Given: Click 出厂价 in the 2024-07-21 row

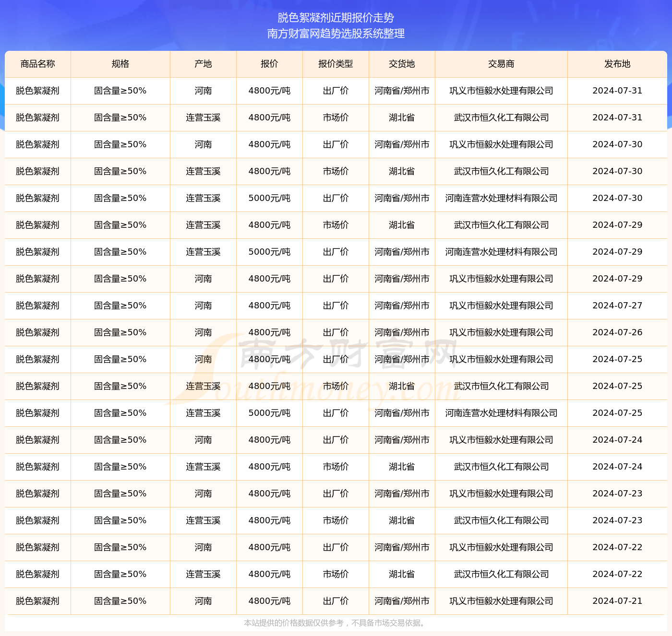Looking at the screenshot, I should (x=336, y=601).
